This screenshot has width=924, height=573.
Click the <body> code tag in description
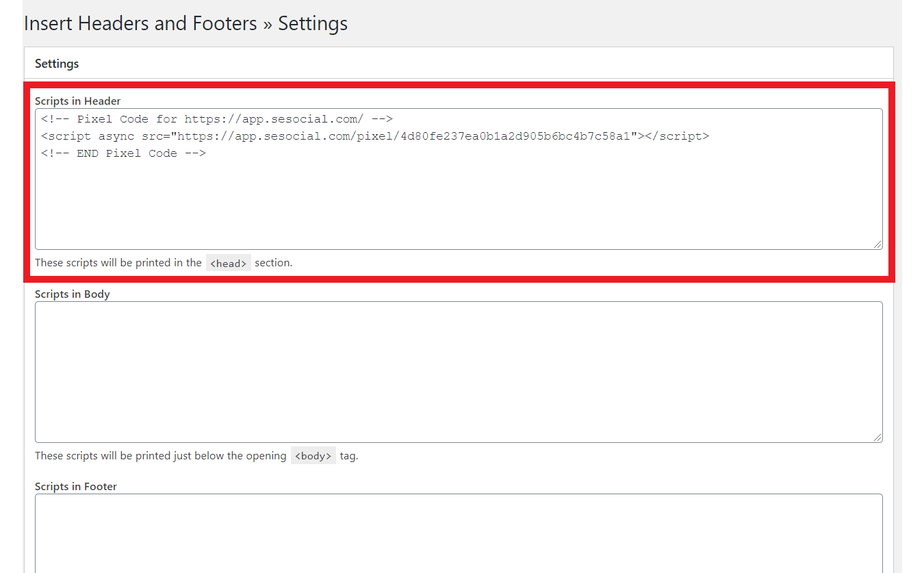click(313, 456)
